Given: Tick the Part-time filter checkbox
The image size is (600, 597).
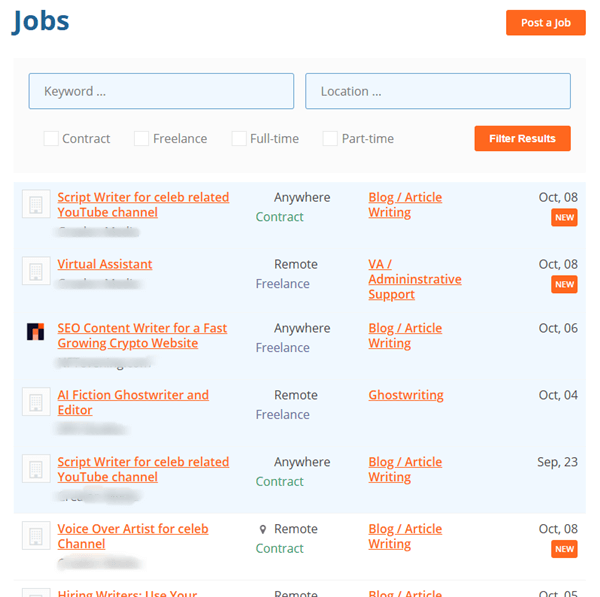Looking at the screenshot, I should tap(330, 139).
